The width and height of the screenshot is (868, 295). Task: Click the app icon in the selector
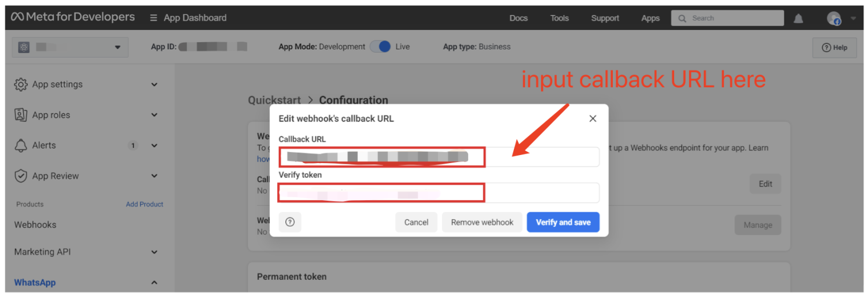pyautogui.click(x=24, y=47)
